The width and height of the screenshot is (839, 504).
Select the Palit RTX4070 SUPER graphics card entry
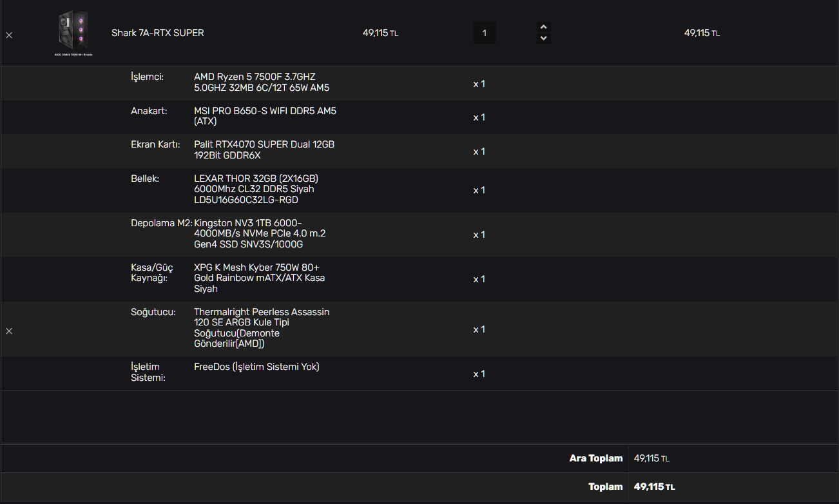click(x=264, y=150)
